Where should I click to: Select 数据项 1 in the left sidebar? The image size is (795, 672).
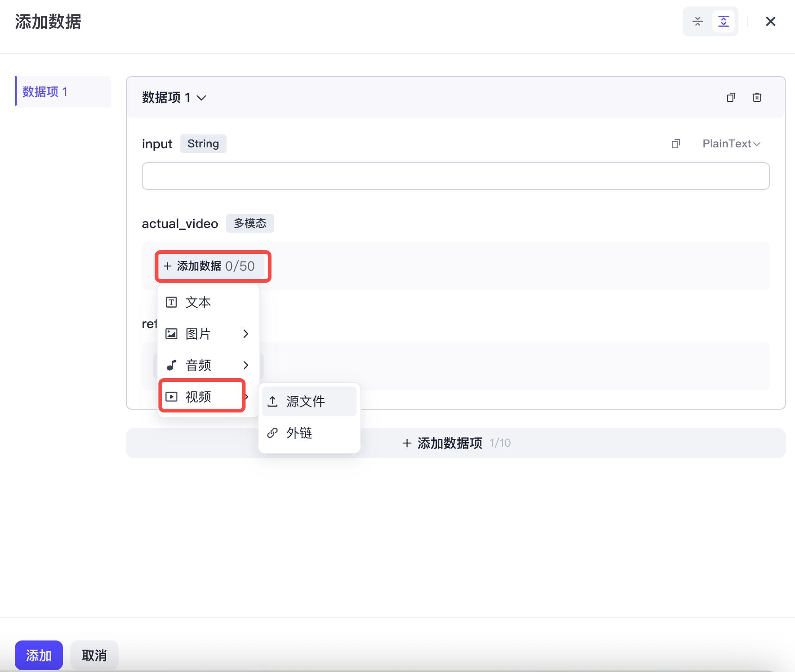63,92
